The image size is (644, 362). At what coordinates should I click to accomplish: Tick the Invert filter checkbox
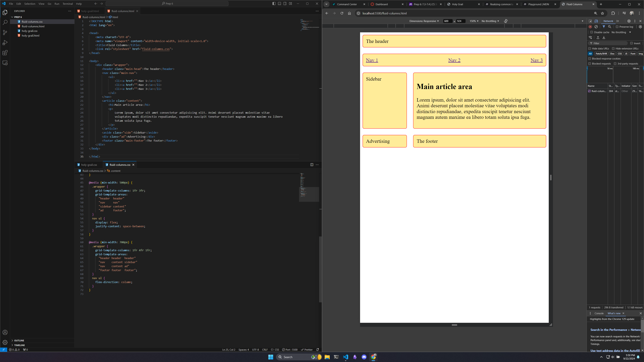(631, 43)
